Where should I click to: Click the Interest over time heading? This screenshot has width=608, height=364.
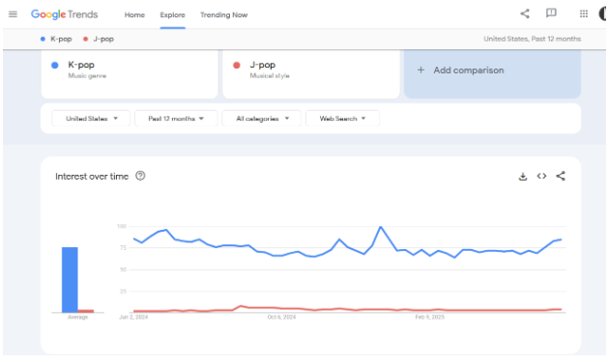click(x=92, y=177)
